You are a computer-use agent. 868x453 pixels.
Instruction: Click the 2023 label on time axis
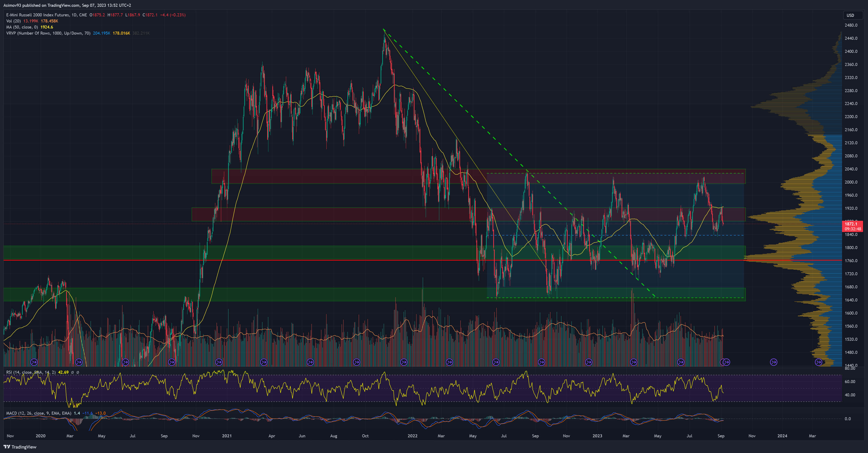(x=597, y=436)
